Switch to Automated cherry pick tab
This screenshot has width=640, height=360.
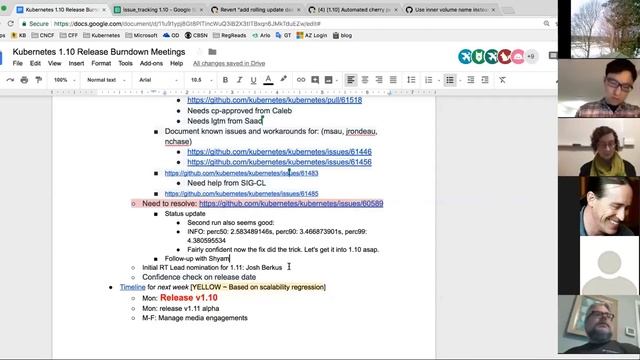(353, 9)
